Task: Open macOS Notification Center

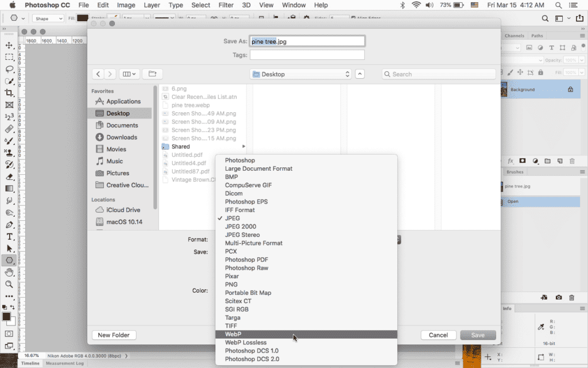Action: tap(574, 5)
